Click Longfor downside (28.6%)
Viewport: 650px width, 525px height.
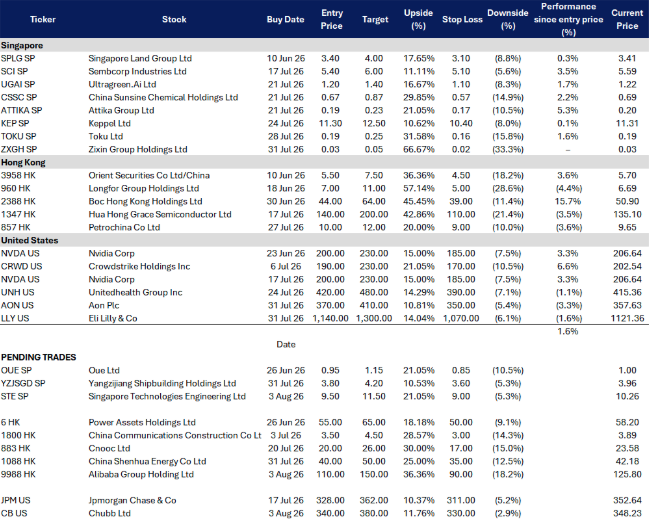(508, 189)
